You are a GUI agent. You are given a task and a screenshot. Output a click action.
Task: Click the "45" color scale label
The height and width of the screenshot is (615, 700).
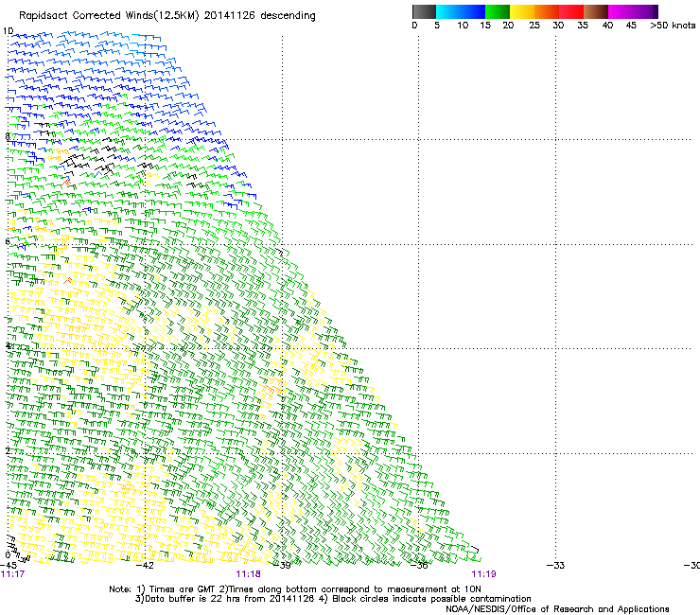tap(631, 26)
